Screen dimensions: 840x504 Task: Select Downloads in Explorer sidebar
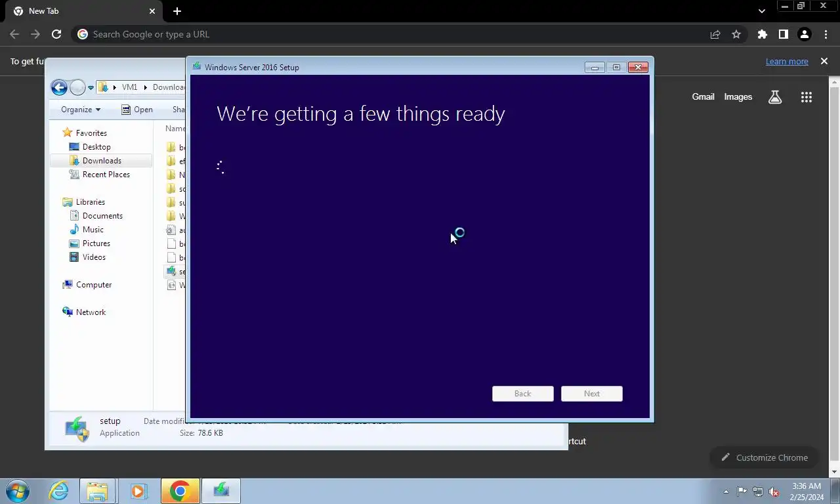101,161
